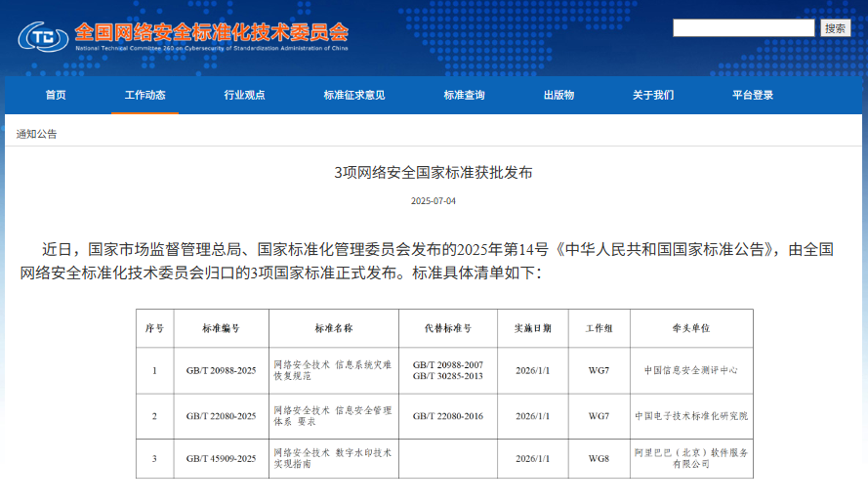Click the 牵头单位 column header
The height and width of the screenshot is (504, 868).
click(x=691, y=328)
